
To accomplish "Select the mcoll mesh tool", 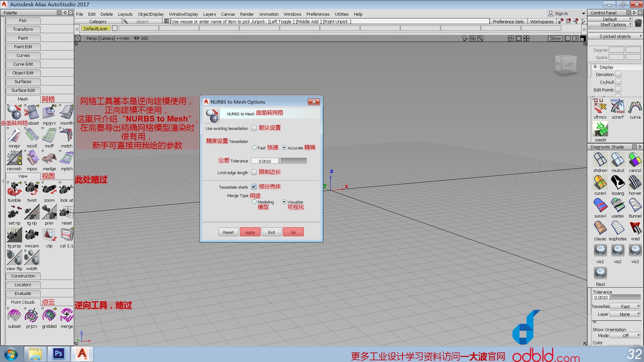I will click(32, 135).
